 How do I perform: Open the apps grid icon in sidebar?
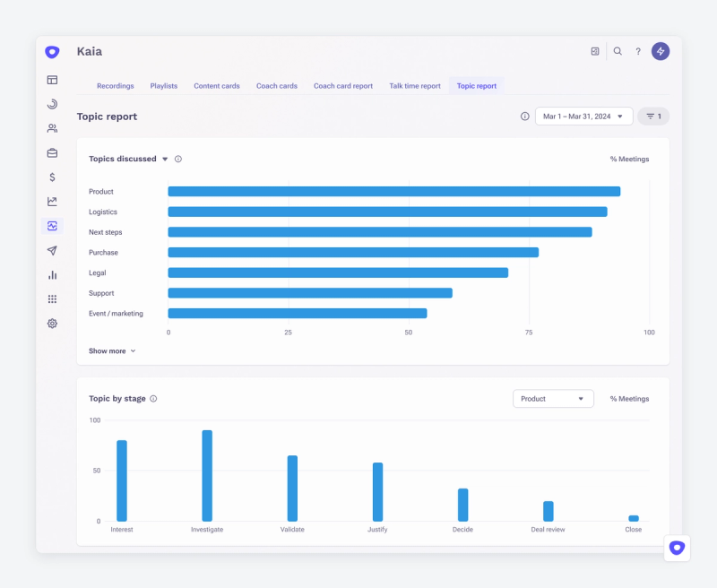tap(52, 299)
